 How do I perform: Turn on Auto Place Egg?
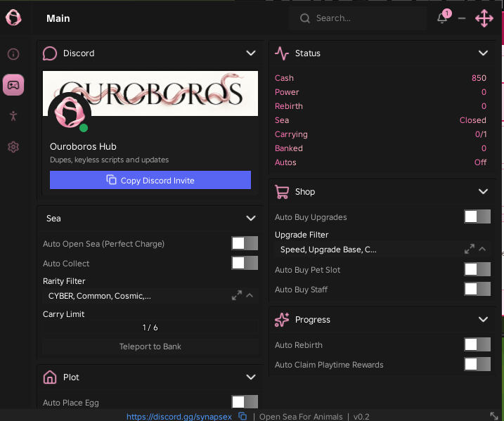[245, 402]
